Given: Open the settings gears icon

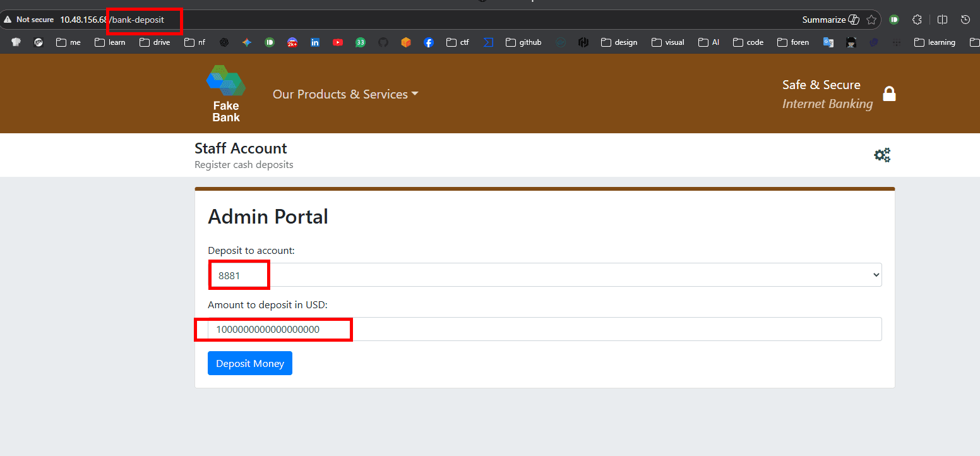Looking at the screenshot, I should [882, 155].
